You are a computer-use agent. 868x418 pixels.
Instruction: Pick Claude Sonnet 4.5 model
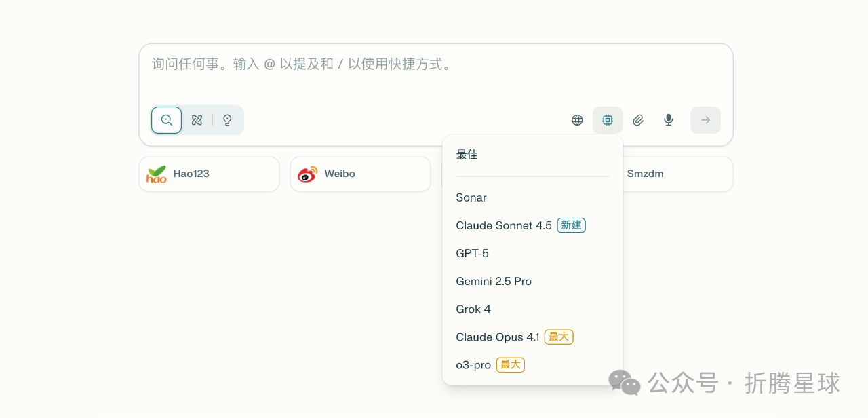(504, 225)
